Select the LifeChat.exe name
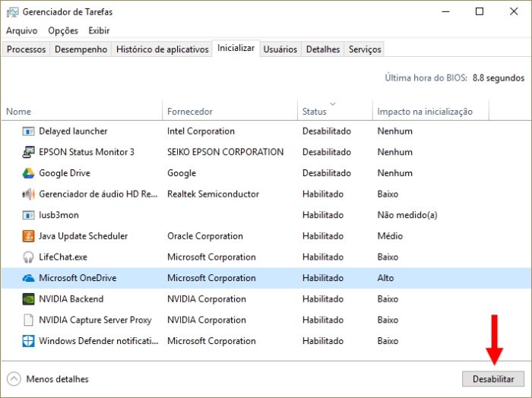 click(x=63, y=257)
